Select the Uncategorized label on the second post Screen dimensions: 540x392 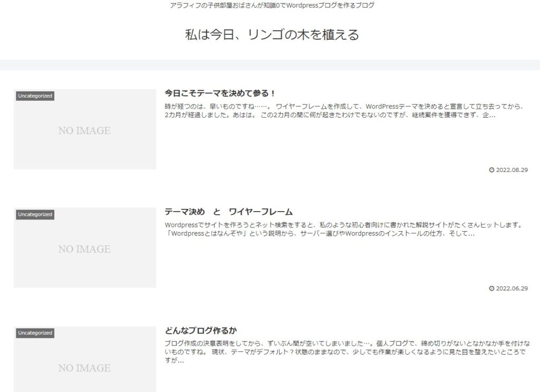[x=35, y=215]
